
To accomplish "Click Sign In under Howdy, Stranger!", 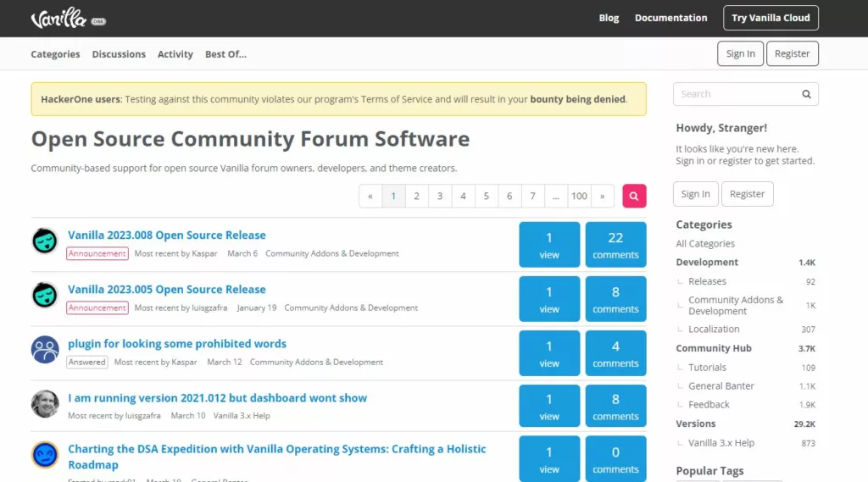I will tap(695, 194).
